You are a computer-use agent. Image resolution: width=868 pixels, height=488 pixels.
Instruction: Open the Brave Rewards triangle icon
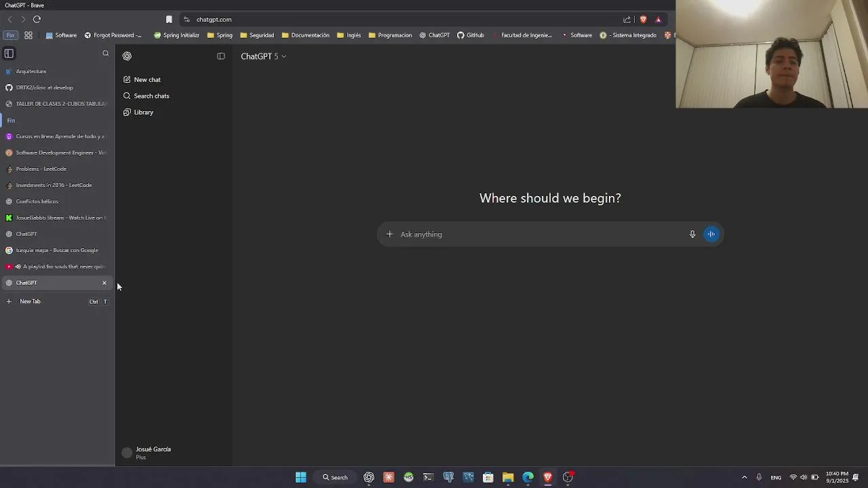658,20
